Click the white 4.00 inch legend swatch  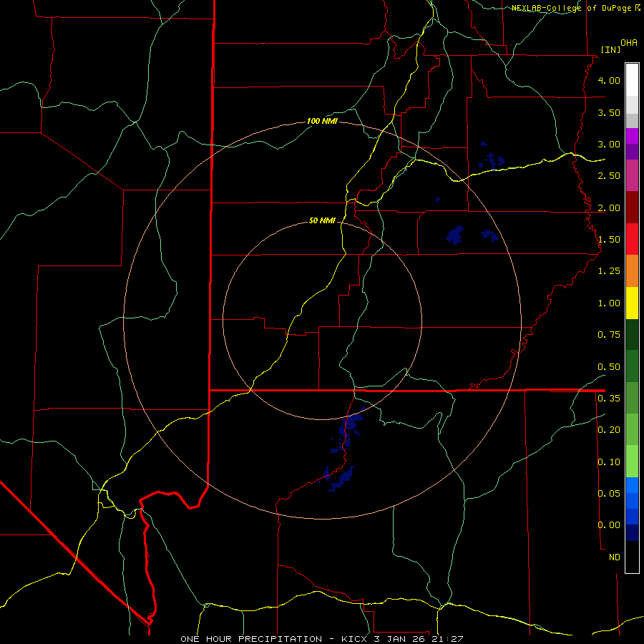(632, 79)
